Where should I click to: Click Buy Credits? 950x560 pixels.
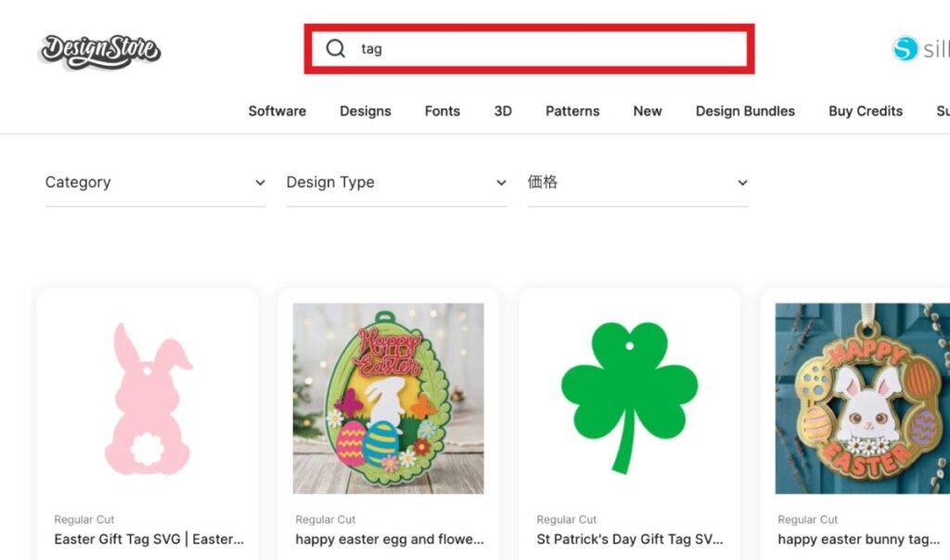point(865,111)
